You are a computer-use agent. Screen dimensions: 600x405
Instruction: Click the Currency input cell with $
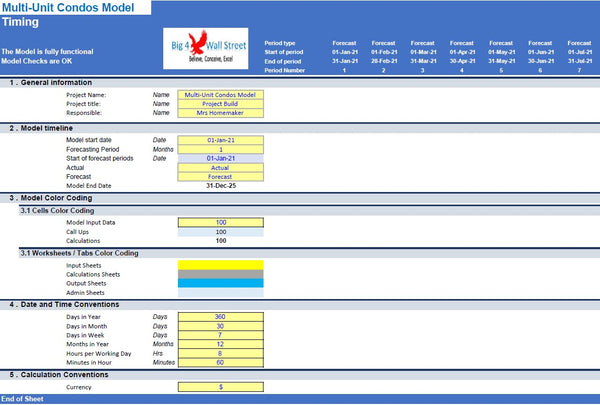click(220, 386)
